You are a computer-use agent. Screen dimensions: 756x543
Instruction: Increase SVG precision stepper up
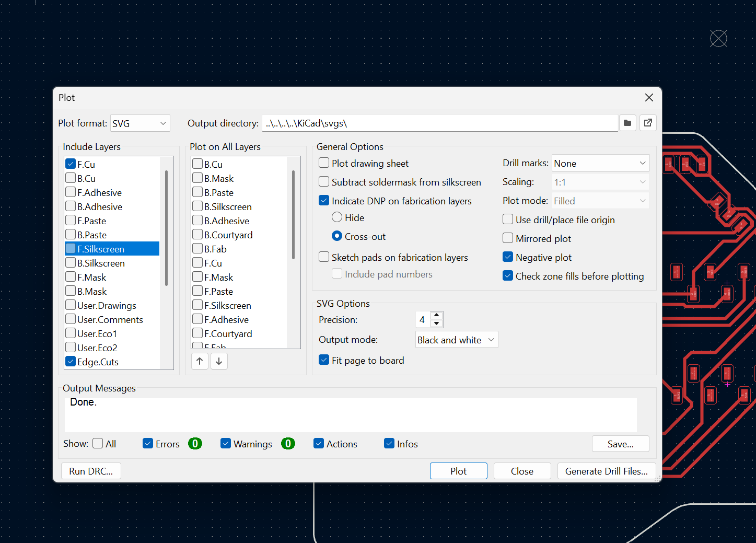[437, 315]
